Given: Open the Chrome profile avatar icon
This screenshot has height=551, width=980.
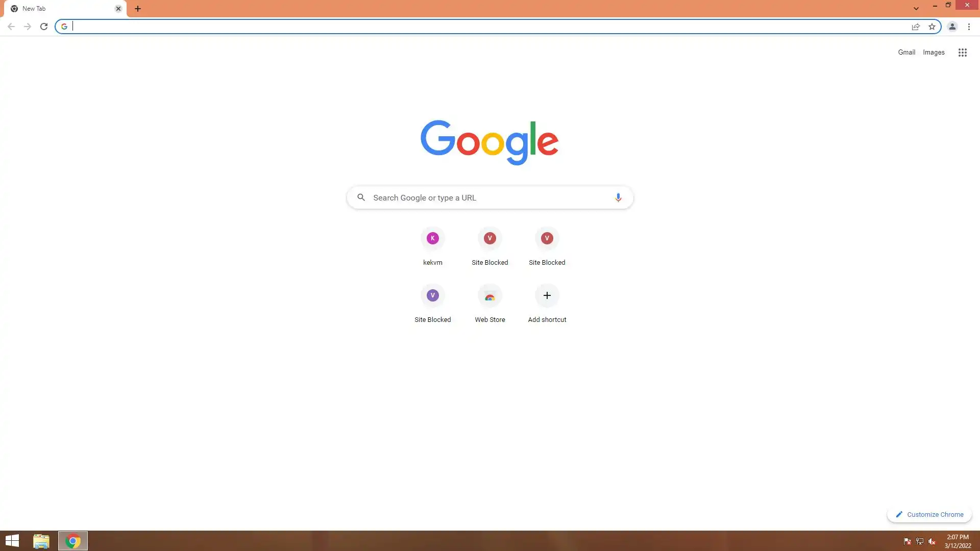Looking at the screenshot, I should [x=952, y=27].
